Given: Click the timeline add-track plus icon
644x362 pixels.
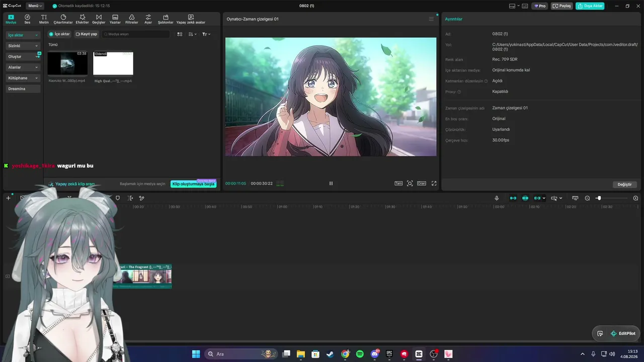Looking at the screenshot, I should [8, 198].
